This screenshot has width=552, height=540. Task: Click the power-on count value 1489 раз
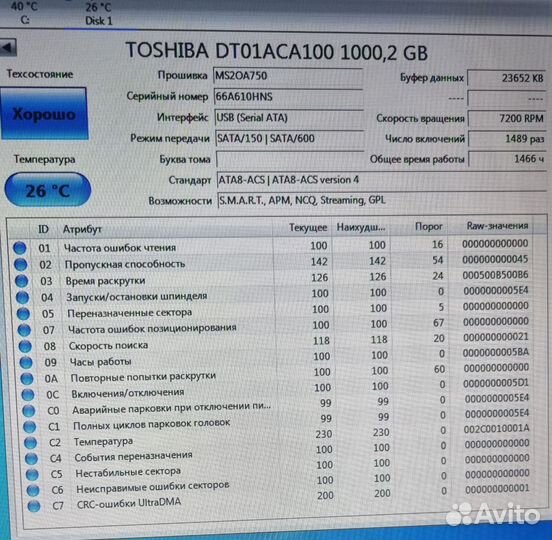coord(507,139)
